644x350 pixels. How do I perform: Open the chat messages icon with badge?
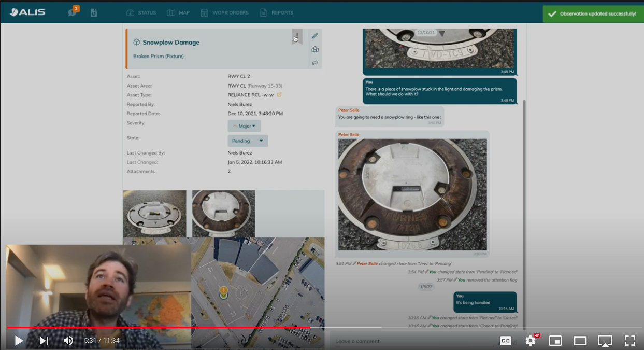(73, 12)
